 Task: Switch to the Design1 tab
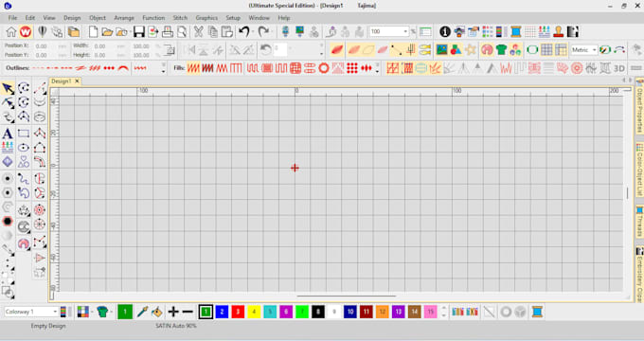(62, 81)
